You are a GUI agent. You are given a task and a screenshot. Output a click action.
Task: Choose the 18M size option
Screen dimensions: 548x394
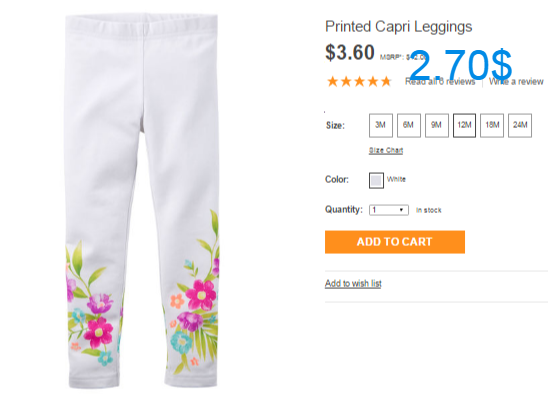point(492,125)
